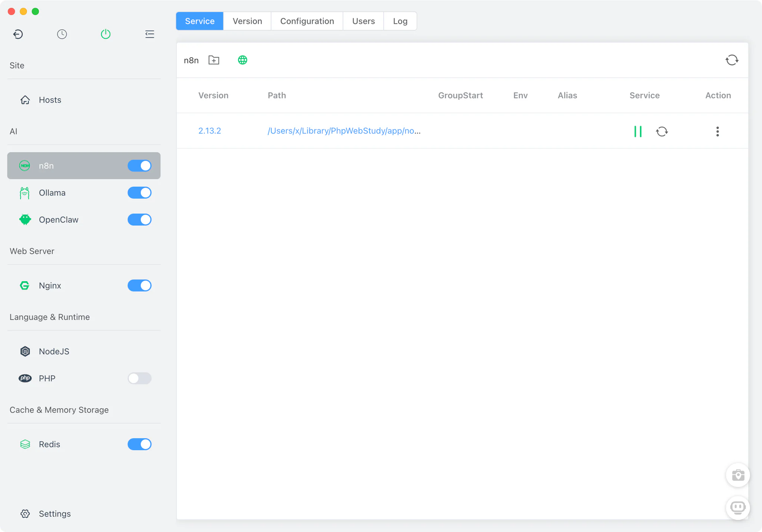Switch to the Configuration tab
Viewport: 762px width, 532px height.
pyautogui.click(x=307, y=21)
